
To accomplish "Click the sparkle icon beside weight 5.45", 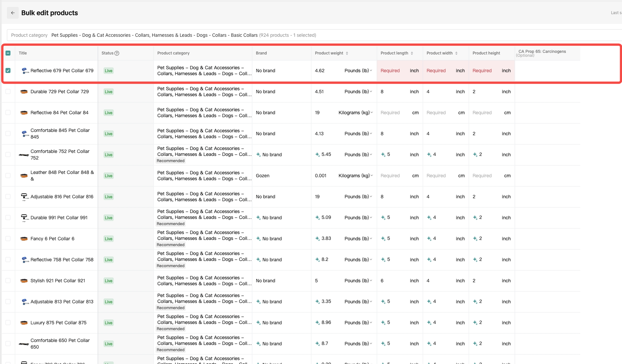I will click(317, 155).
